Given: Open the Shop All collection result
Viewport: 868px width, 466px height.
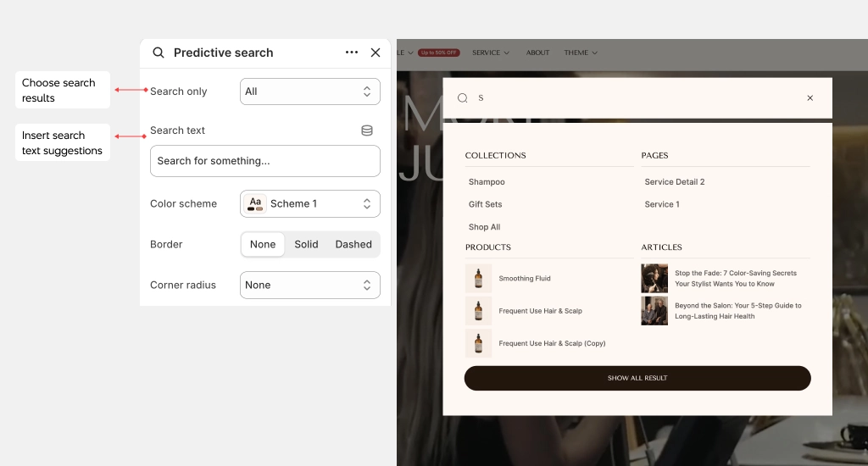Looking at the screenshot, I should tap(484, 227).
